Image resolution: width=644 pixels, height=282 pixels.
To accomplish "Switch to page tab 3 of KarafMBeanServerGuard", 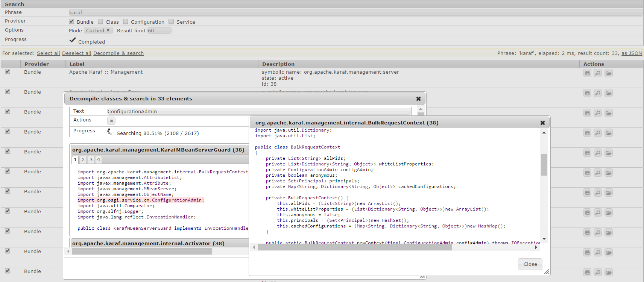I will [91, 160].
